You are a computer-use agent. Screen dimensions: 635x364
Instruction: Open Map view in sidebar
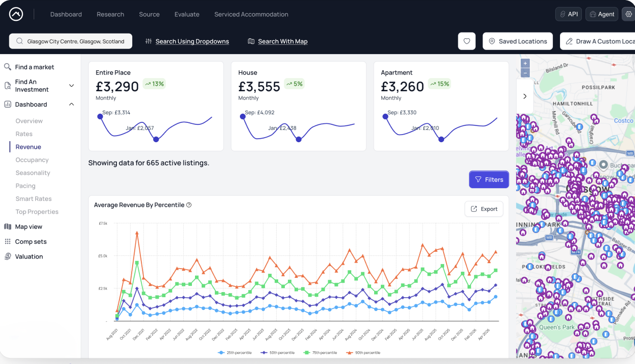coord(29,226)
